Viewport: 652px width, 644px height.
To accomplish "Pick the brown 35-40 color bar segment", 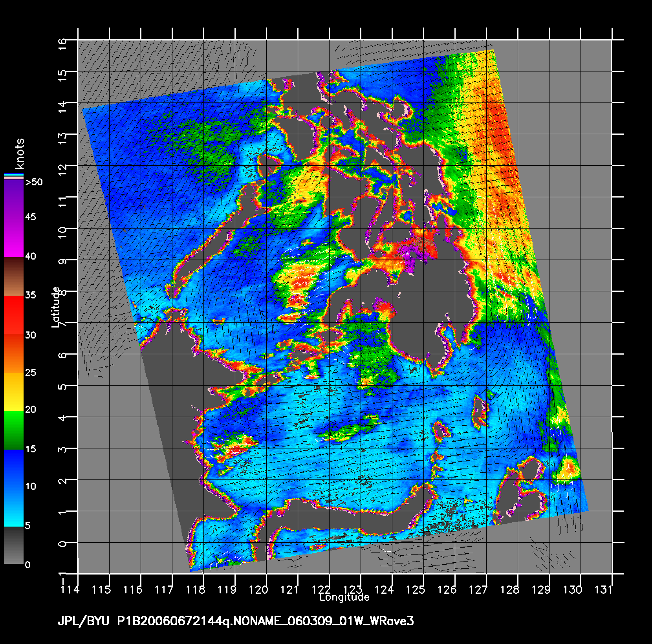I will tap(14, 276).
